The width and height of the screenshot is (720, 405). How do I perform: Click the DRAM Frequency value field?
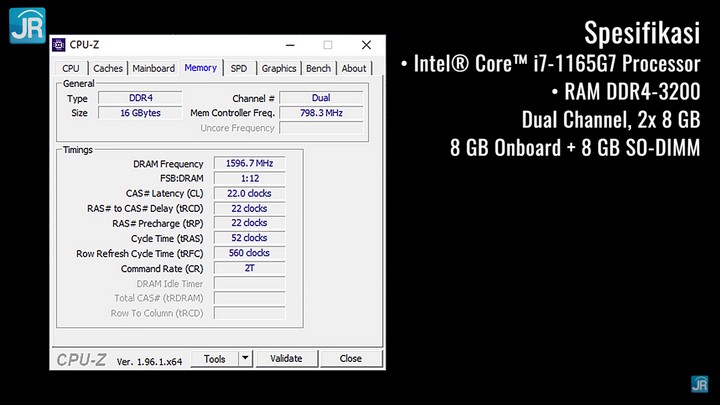[x=249, y=164]
